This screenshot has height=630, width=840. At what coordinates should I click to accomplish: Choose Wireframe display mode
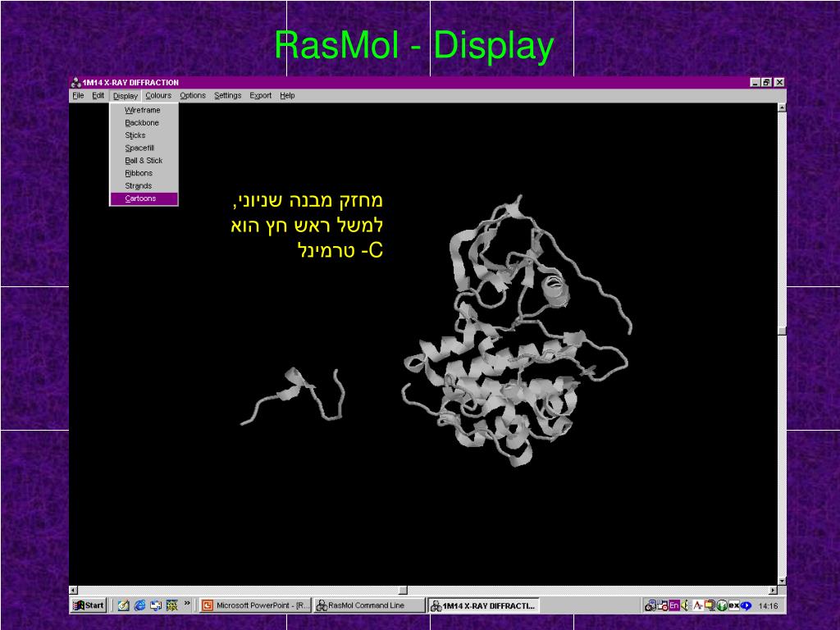coord(144,110)
